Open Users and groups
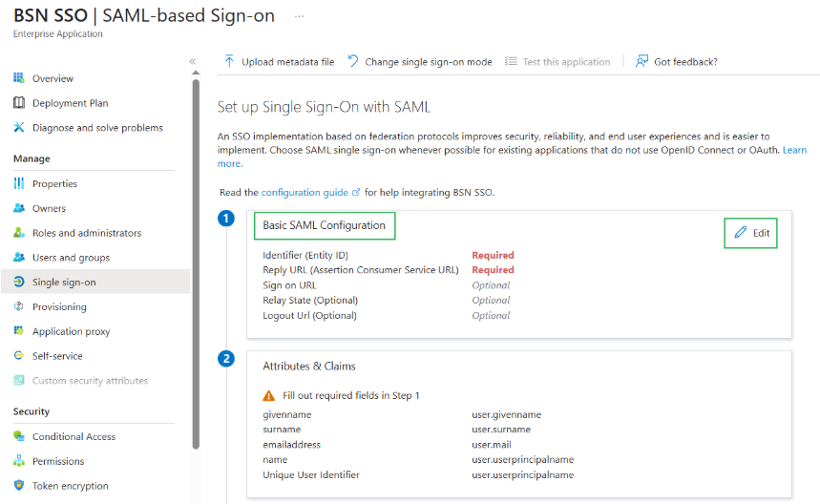This screenshot has height=504, width=820. coord(72,257)
